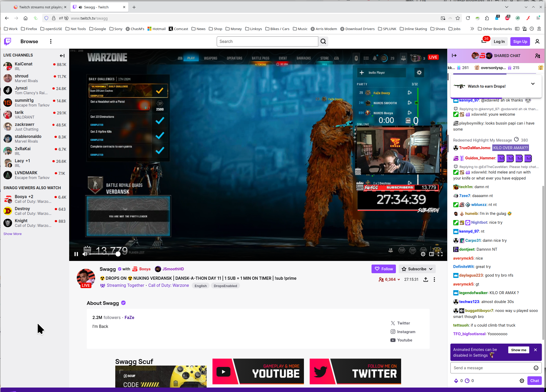Expand the viewer count 6,364 dropdown
546x392 pixels.
click(389, 279)
